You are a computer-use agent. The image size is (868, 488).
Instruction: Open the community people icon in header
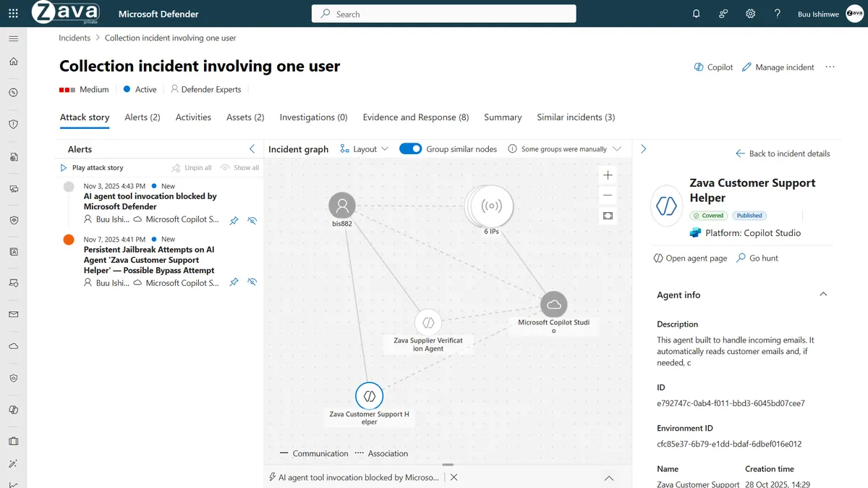723,14
